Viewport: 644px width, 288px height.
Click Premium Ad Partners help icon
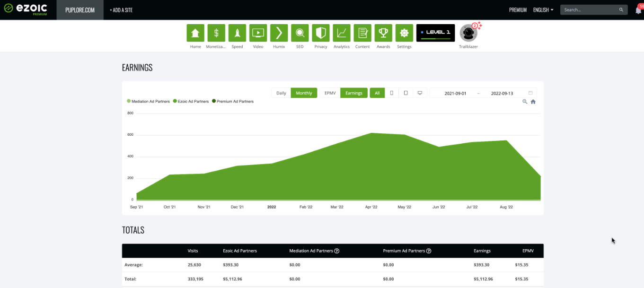pos(428,251)
